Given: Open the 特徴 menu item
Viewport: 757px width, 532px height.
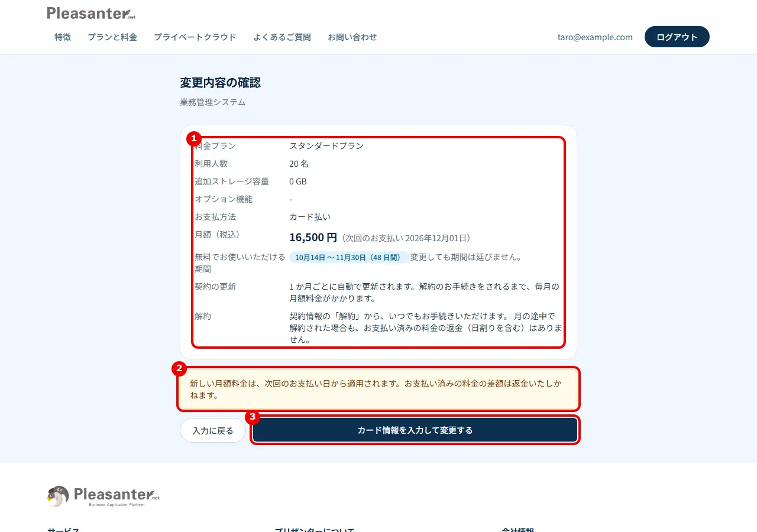Looking at the screenshot, I should [63, 37].
